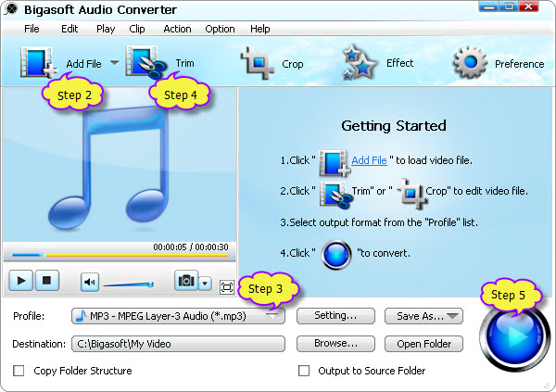Start playback with the play button
Image resolution: width=556 pixels, height=392 pixels.
(21, 281)
